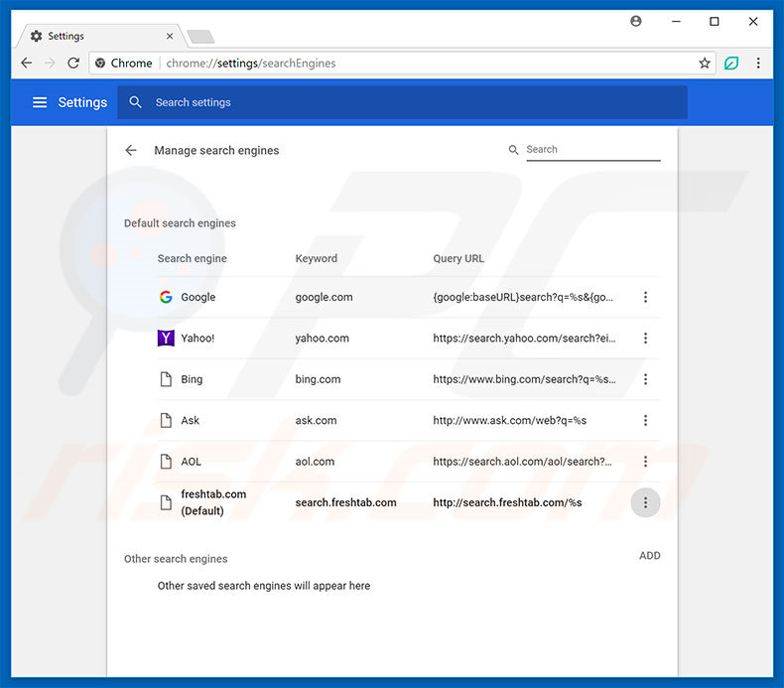Select the yahoo.com keyword cell

pyautogui.click(x=322, y=339)
